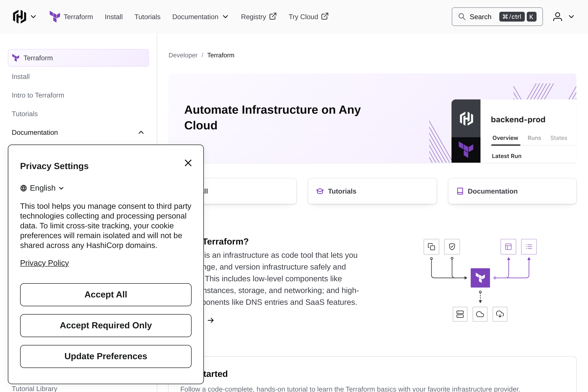Click the search magnifier icon
588x392 pixels.
[x=462, y=16]
